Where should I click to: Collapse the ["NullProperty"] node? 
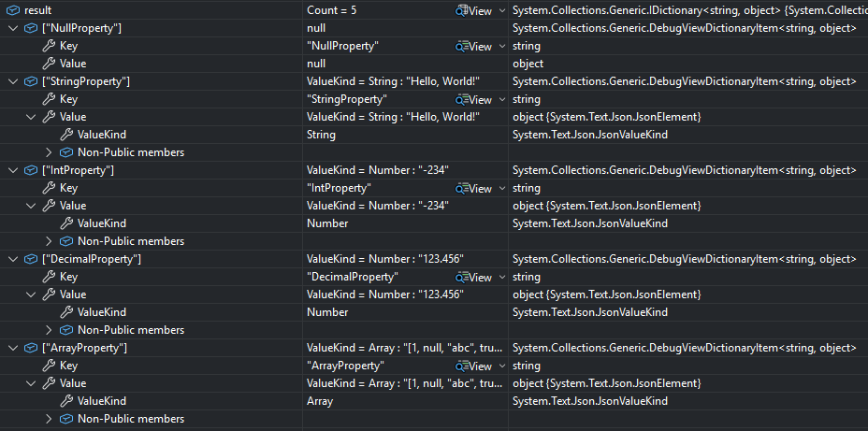[13, 28]
